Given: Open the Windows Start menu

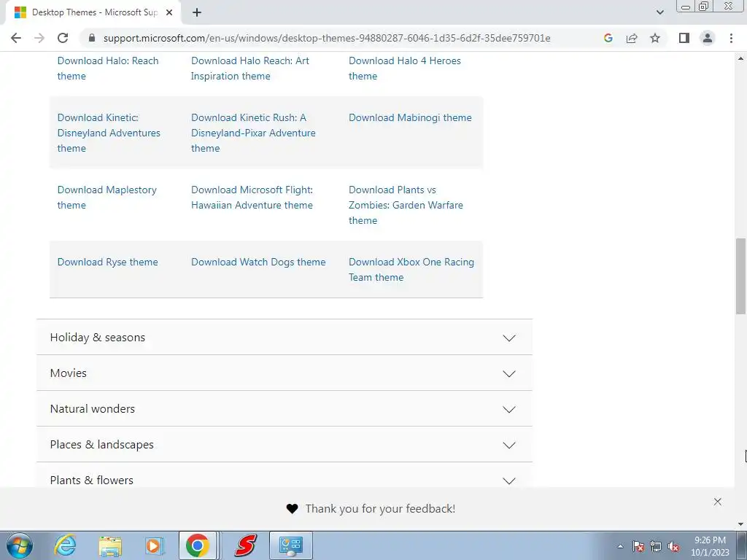Looking at the screenshot, I should pos(20,545).
